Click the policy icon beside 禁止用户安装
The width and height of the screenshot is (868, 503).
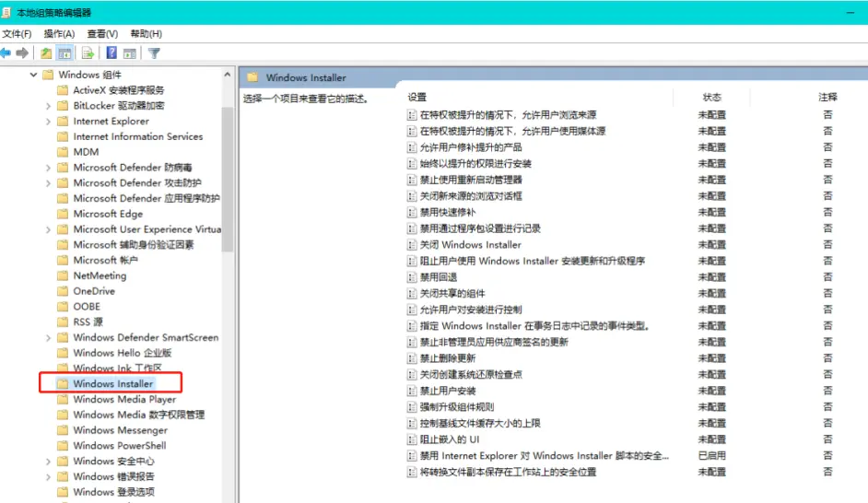(411, 391)
